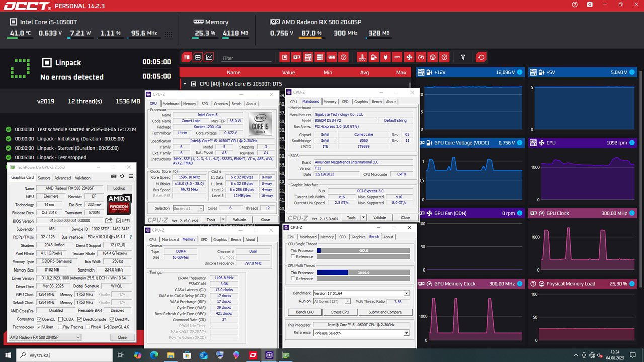
Task: Sort the OCCT sensor table by the Name column
Action: pos(234,72)
